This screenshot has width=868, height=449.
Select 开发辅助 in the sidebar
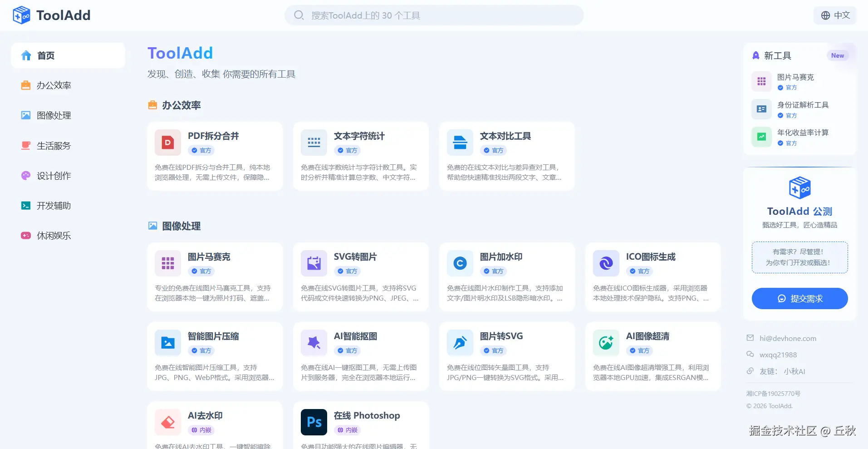coord(68,206)
